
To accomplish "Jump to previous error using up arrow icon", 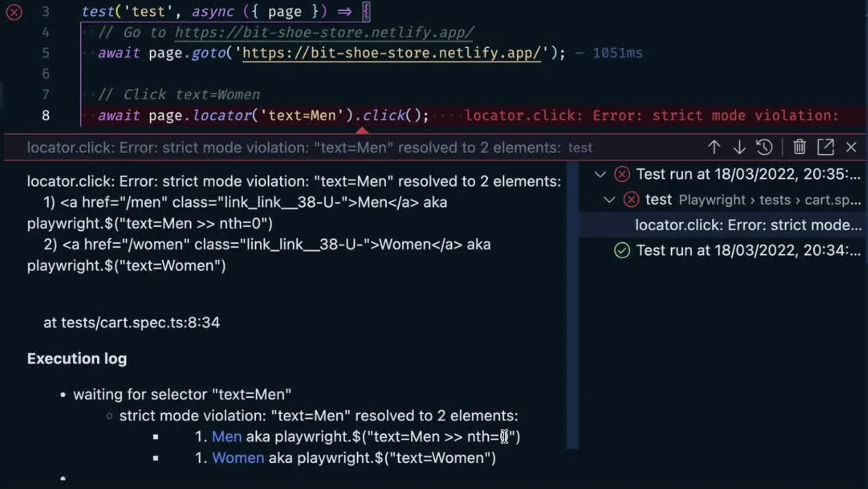I will click(x=714, y=147).
